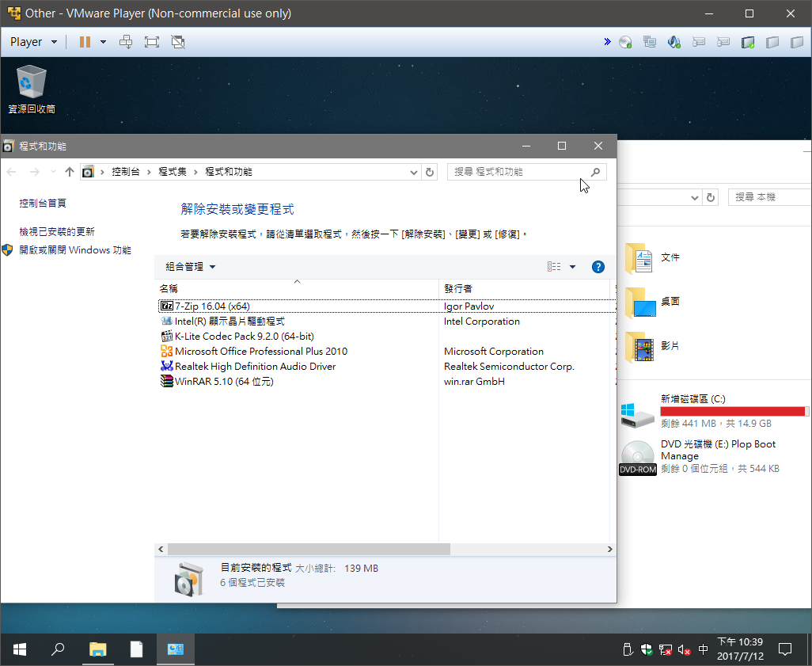Click the up arrow navigation button
This screenshot has width=812, height=666.
tap(70, 172)
